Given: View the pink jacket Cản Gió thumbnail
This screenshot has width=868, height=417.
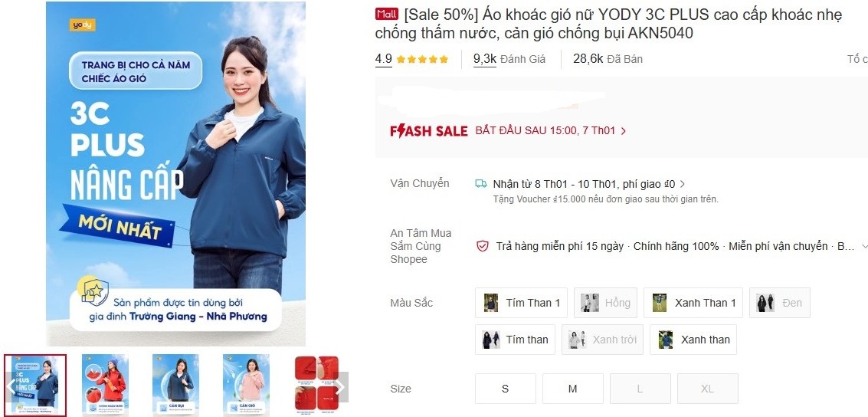Looking at the screenshot, I should click(247, 385).
